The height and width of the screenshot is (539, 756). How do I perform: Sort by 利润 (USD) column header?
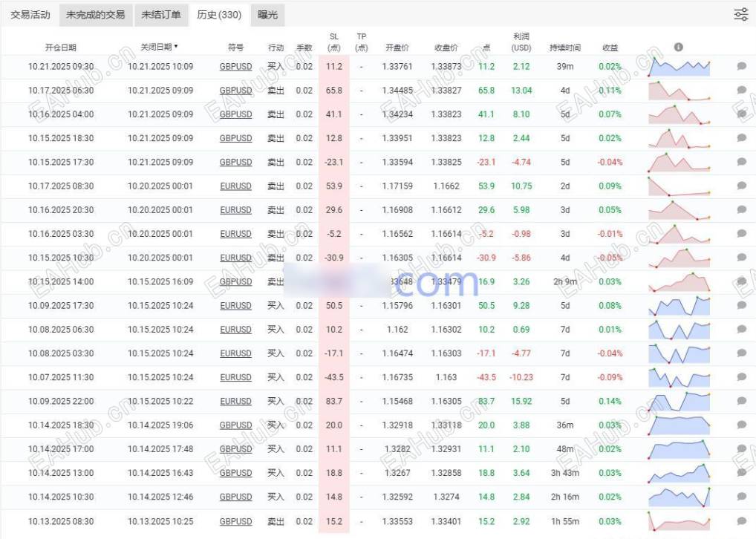[521, 42]
